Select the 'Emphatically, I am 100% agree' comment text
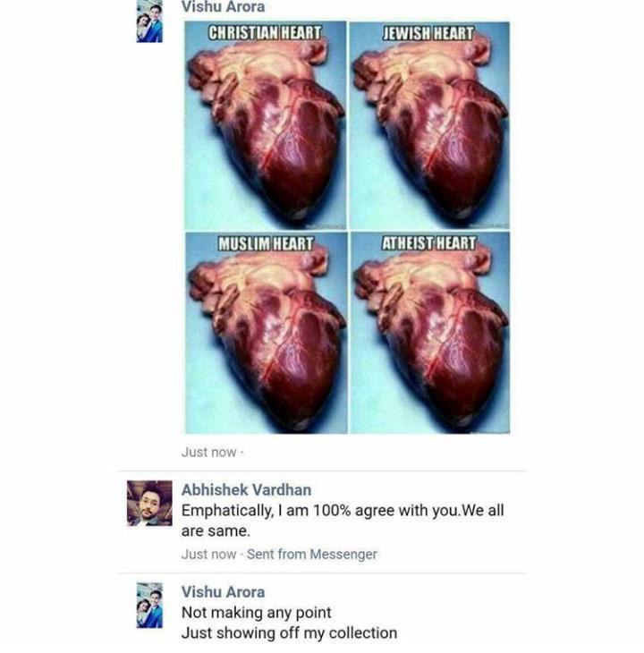Image resolution: width=644 pixels, height=653 pixels. [343, 521]
